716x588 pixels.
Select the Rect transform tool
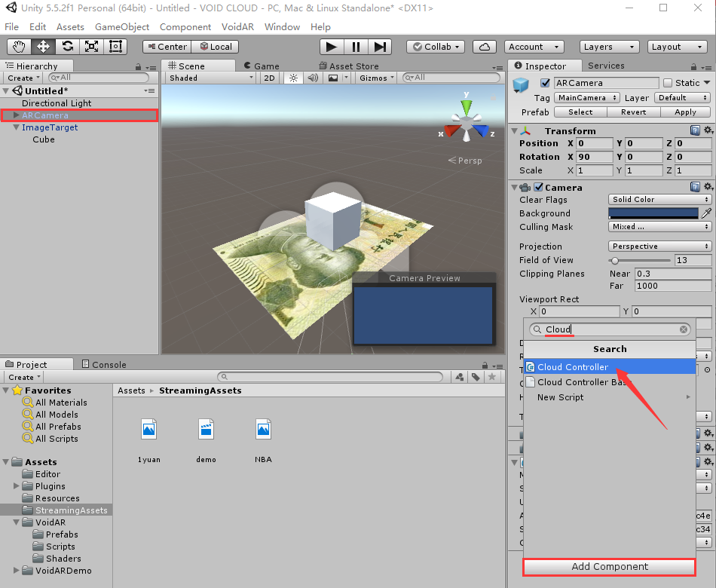pyautogui.click(x=115, y=47)
